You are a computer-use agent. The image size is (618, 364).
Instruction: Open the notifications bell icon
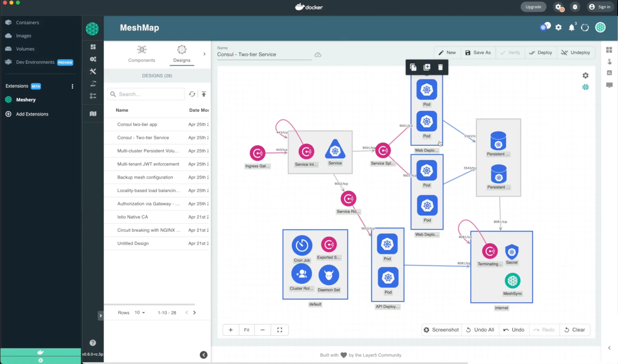pos(571,28)
